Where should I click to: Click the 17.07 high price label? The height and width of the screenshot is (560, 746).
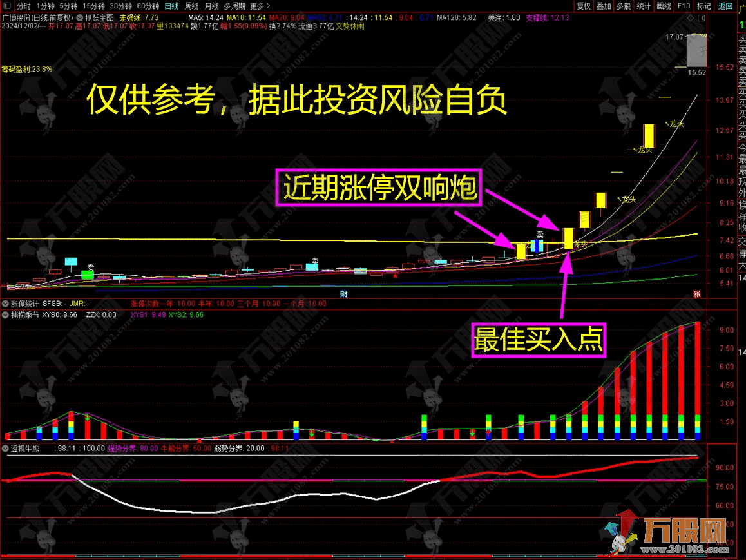click(x=674, y=37)
